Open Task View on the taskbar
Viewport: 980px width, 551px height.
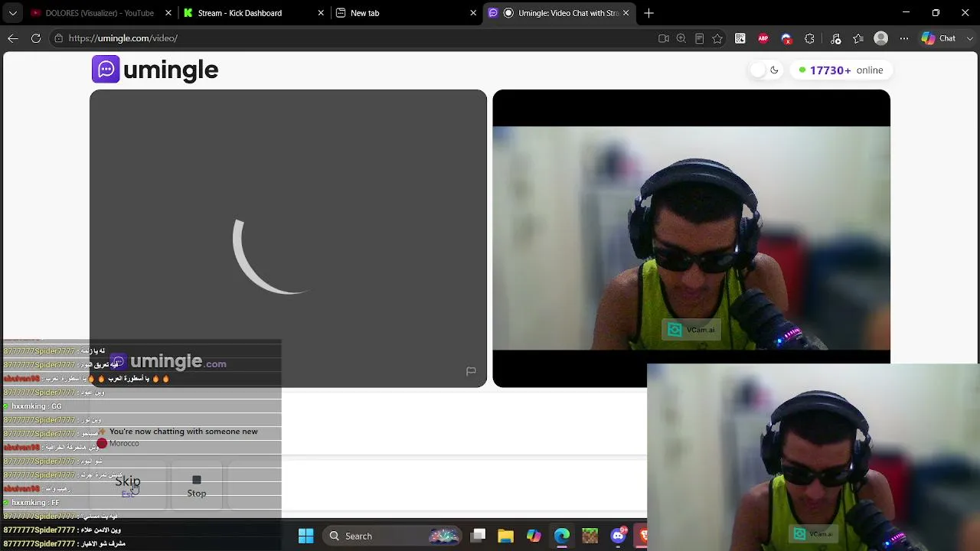click(x=479, y=536)
